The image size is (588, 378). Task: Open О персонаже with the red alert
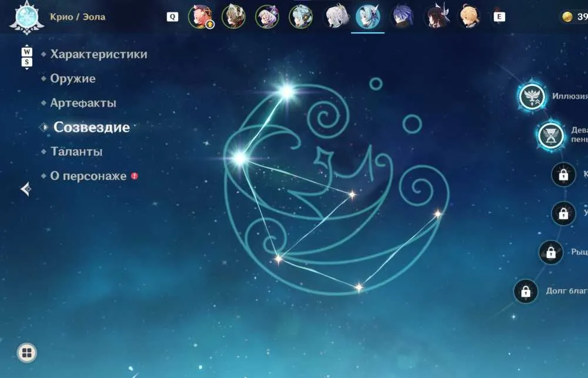pyautogui.click(x=89, y=176)
